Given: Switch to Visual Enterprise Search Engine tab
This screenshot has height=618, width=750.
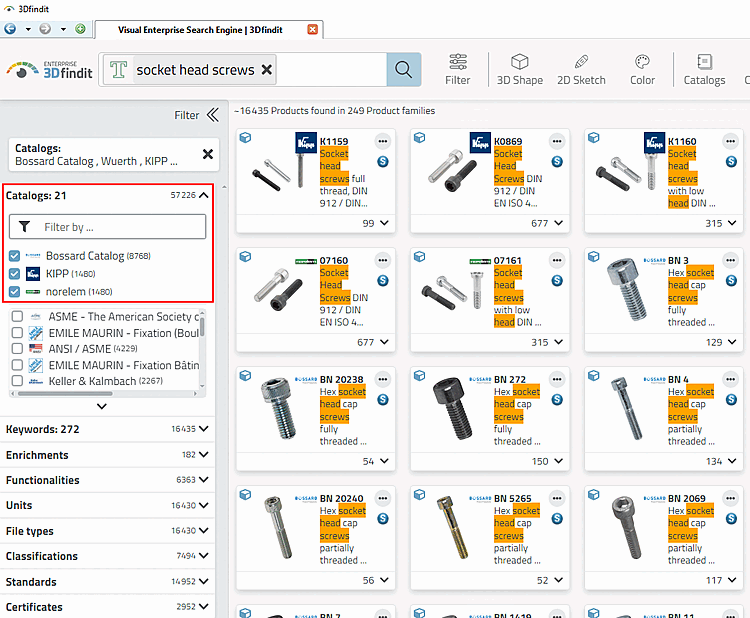Looking at the screenshot, I should [x=200, y=30].
